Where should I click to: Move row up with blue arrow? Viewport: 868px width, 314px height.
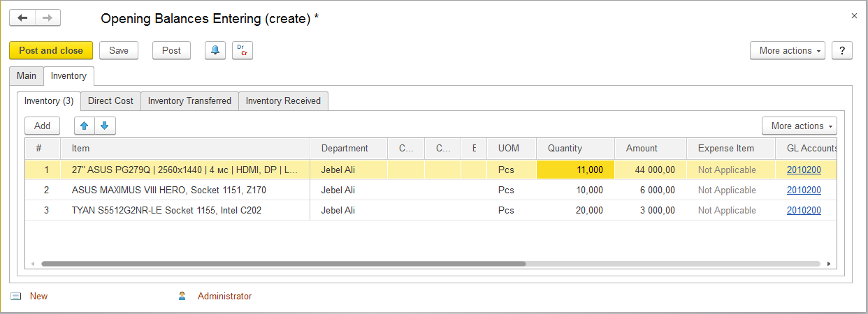85,126
